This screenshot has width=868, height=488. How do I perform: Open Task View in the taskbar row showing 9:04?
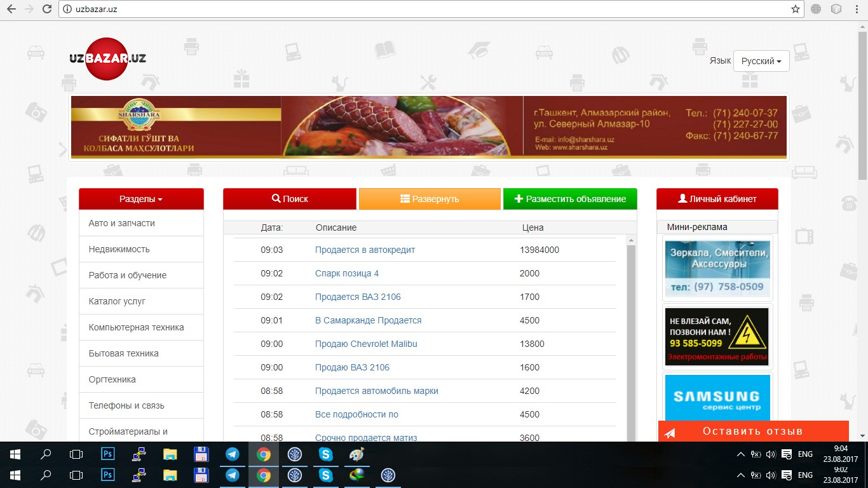76,455
